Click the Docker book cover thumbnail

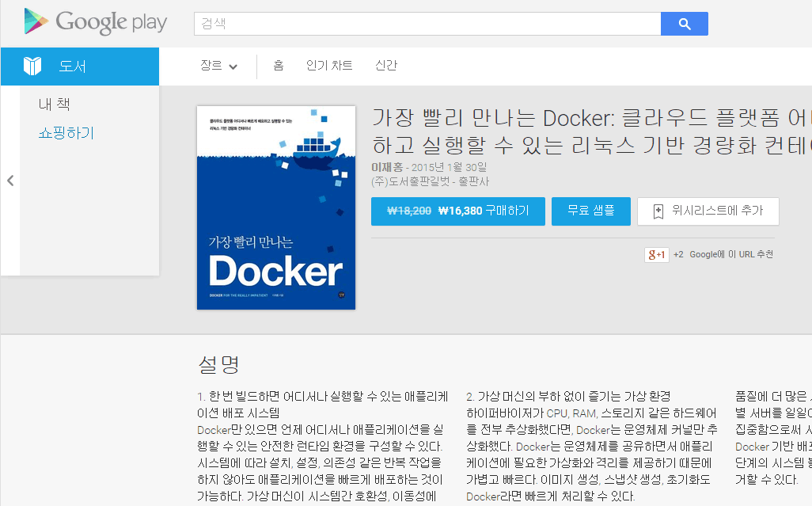275,207
